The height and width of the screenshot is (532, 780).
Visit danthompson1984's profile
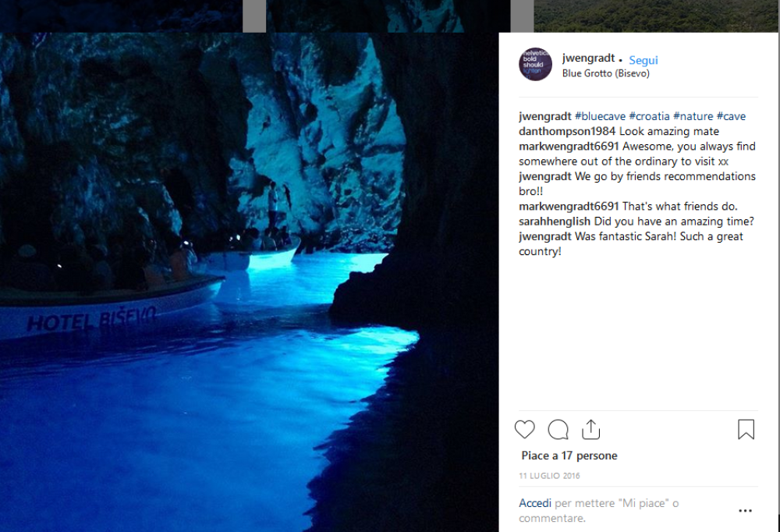click(568, 131)
